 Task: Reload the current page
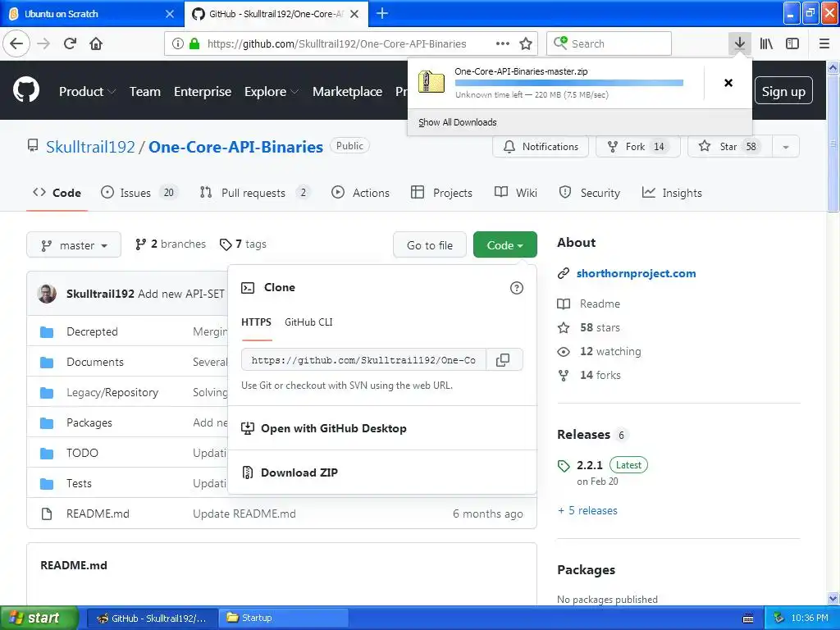70,43
